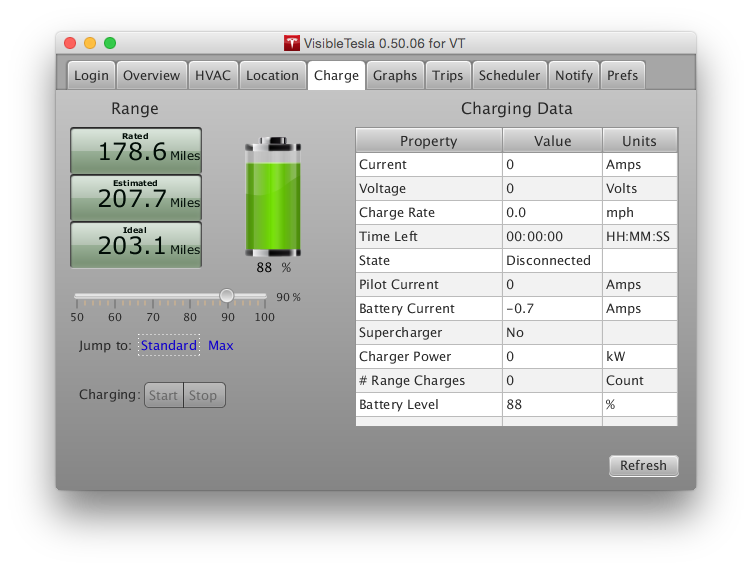Close the VisibleTesla window
This screenshot has width=752, height=570.
pos(70,43)
